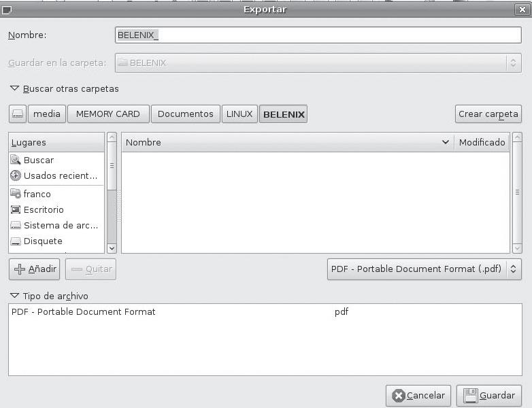Collapse the Buscar otras carpetas expander
532x408 pixels.
click(x=14, y=88)
